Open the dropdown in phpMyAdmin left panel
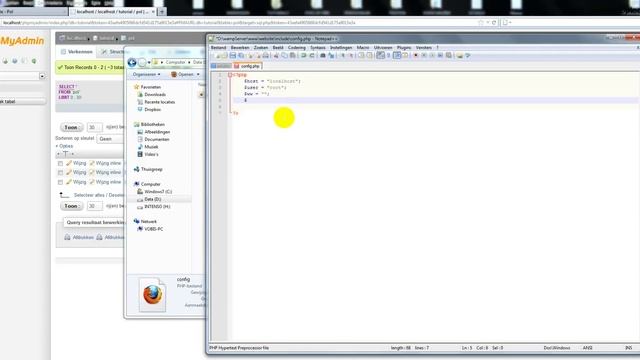Viewport: 640px width, 360px height. tap(42, 76)
